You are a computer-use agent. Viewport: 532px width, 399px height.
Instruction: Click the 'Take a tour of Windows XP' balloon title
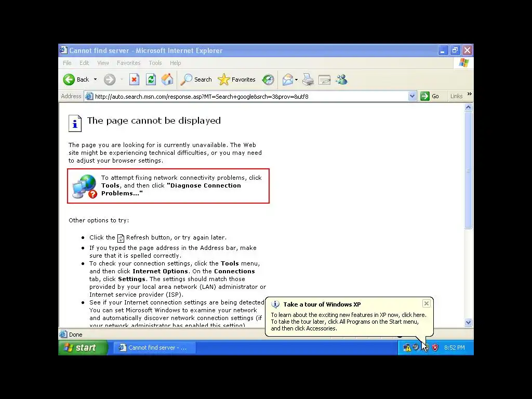(322, 304)
